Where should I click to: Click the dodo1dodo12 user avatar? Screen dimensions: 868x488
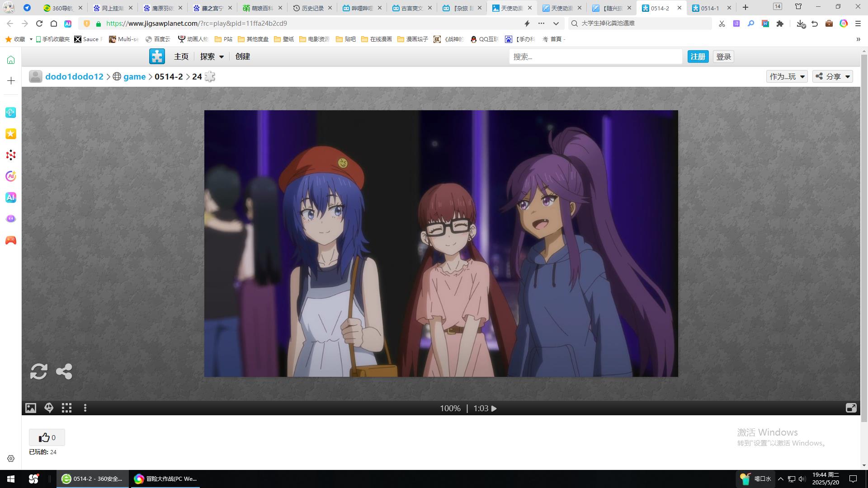36,76
